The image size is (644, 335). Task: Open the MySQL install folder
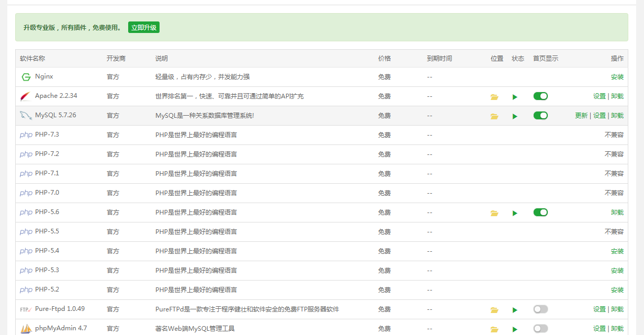pyautogui.click(x=494, y=116)
